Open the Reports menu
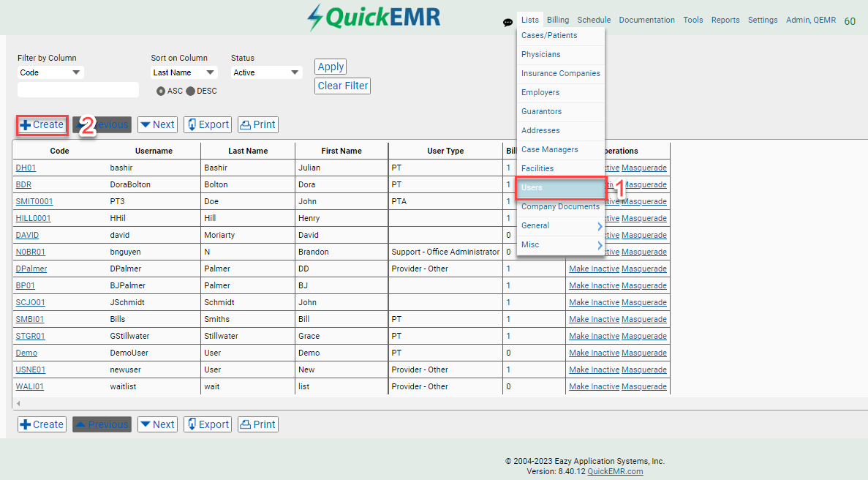The height and width of the screenshot is (480, 868). 725,20
